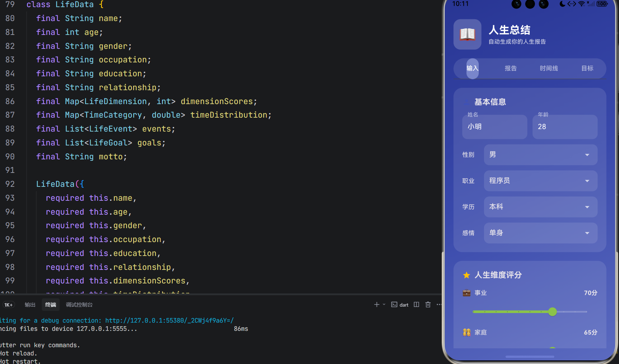Image resolution: width=619 pixels, height=364 pixels.
Task: Click the 年龄 field showing 28
Action: pyautogui.click(x=565, y=127)
